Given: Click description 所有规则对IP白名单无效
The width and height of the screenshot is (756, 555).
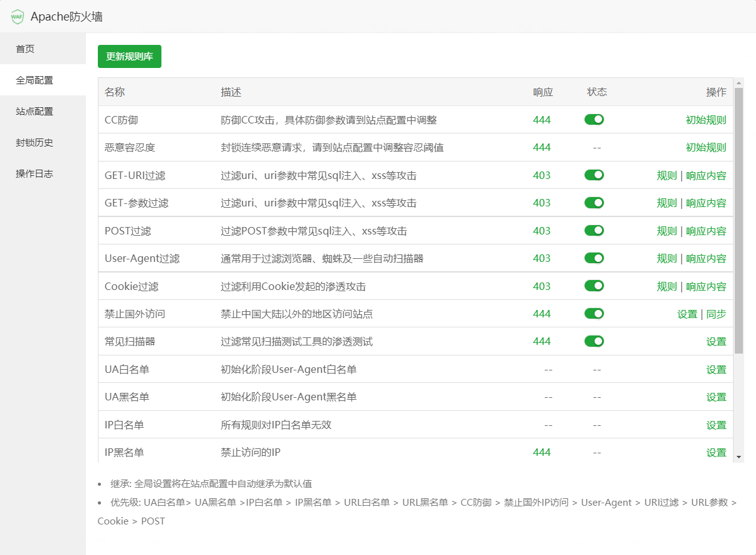Looking at the screenshot, I should 276,425.
